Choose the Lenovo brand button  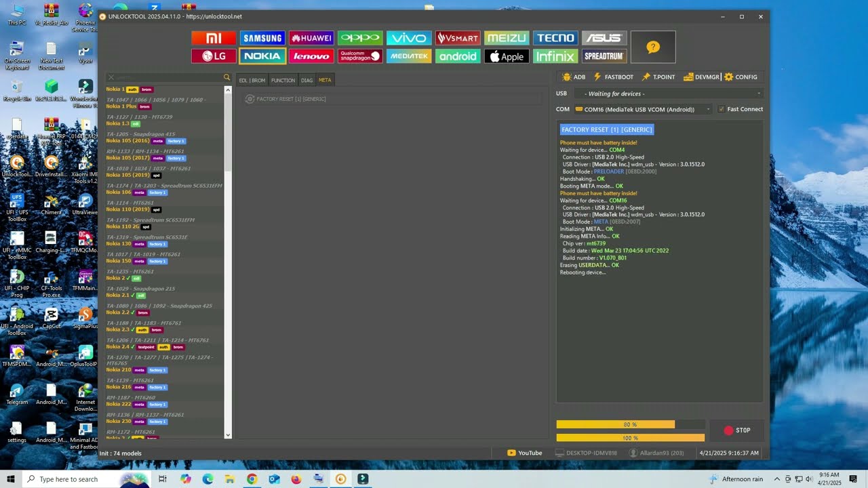click(x=311, y=56)
